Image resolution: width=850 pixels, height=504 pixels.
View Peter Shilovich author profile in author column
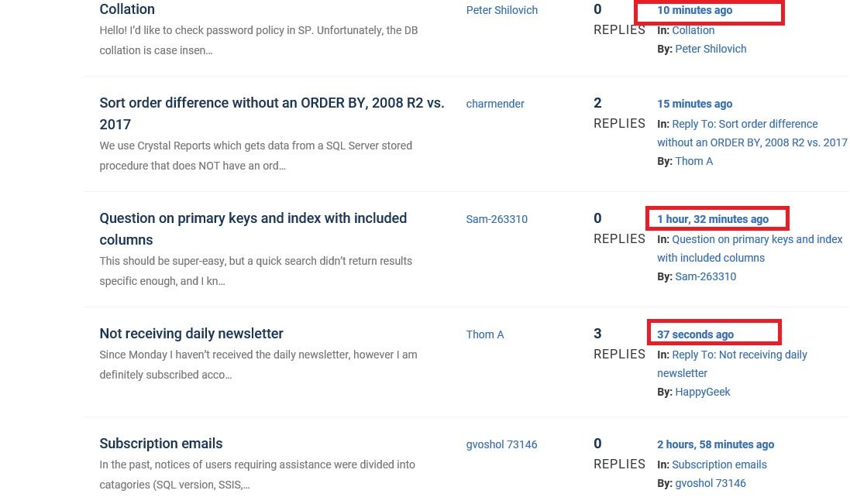pyautogui.click(x=501, y=10)
